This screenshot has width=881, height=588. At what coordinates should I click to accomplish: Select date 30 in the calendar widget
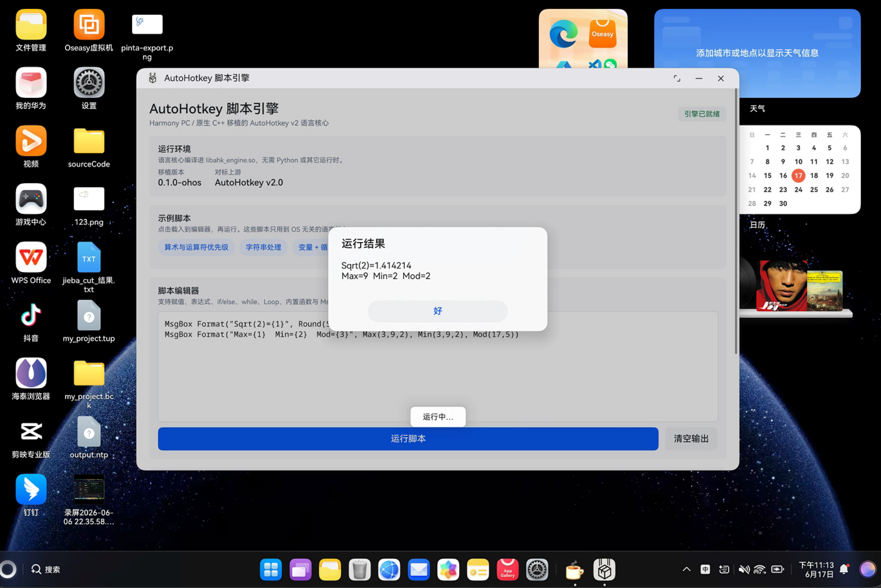click(783, 203)
